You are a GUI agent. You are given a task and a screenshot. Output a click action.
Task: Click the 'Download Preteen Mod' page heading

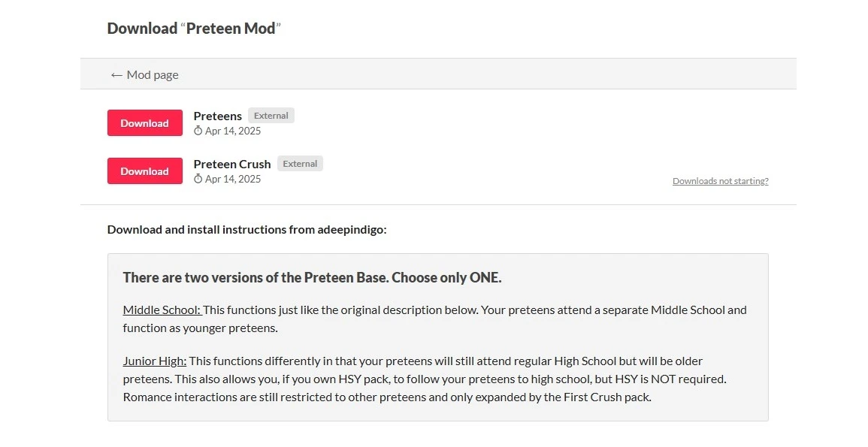pyautogui.click(x=194, y=29)
